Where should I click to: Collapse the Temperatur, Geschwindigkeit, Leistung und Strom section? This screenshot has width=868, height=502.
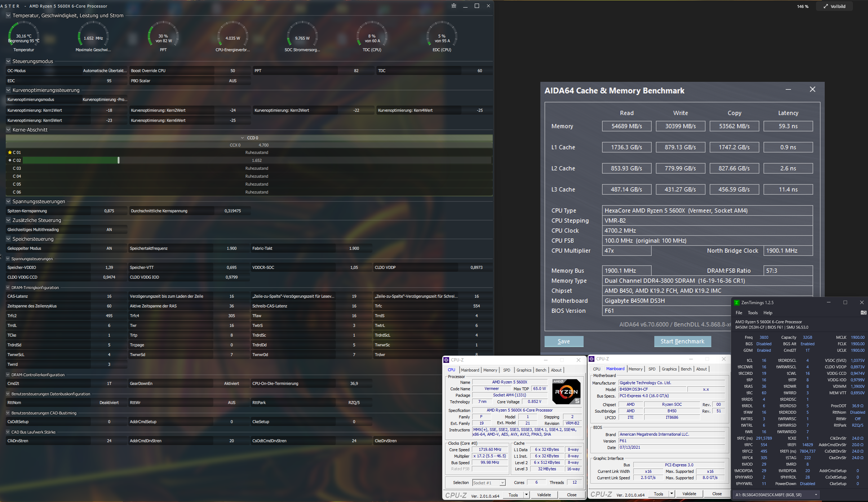tap(8, 15)
